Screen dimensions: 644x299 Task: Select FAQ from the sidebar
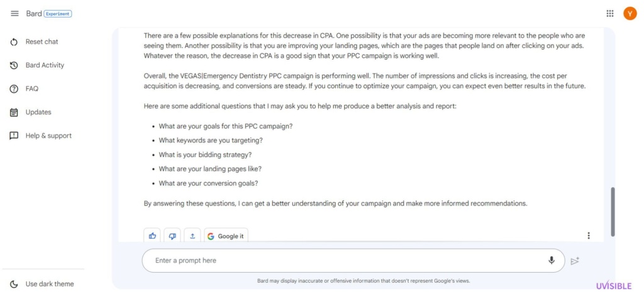[x=24, y=89]
